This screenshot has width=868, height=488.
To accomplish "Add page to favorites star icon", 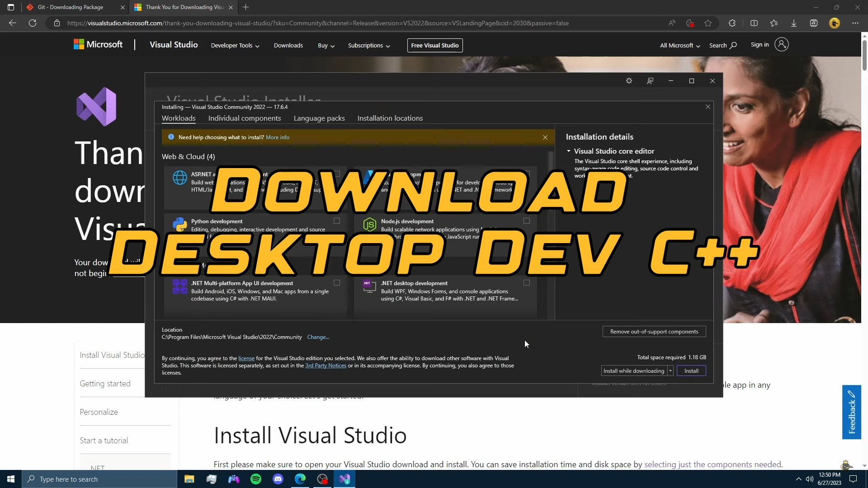I will [x=708, y=23].
